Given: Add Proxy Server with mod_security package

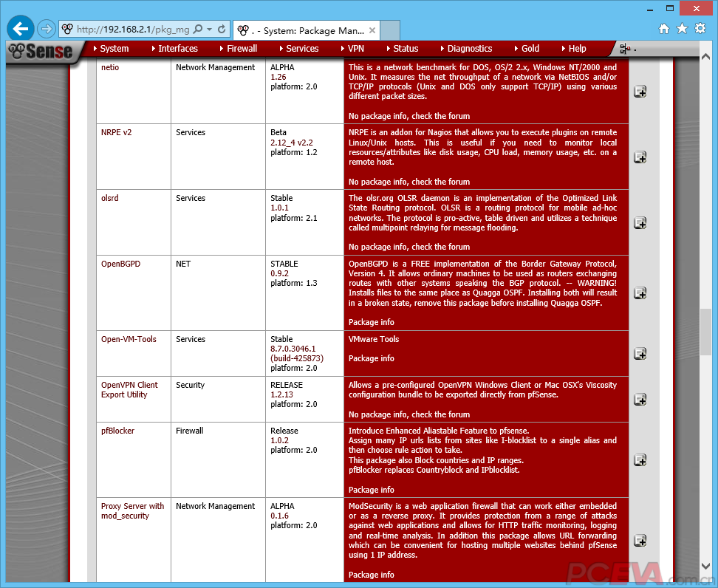Looking at the screenshot, I should [640, 541].
